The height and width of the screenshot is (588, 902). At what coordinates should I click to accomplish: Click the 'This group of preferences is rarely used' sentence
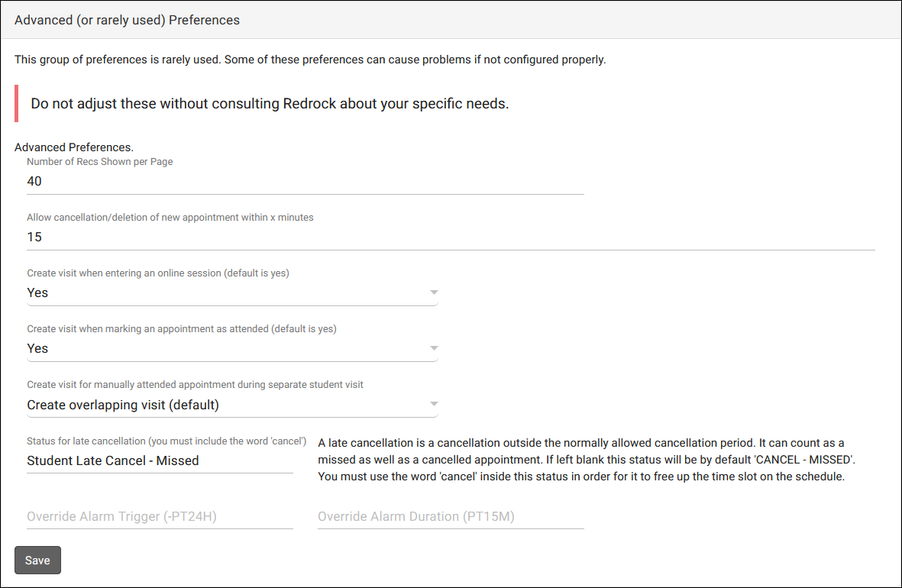click(309, 60)
